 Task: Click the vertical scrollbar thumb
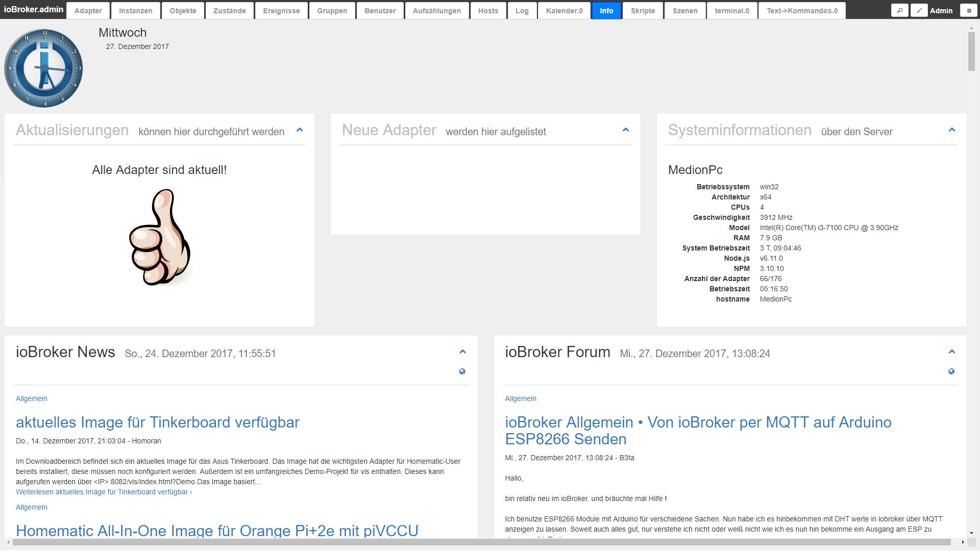(x=971, y=52)
